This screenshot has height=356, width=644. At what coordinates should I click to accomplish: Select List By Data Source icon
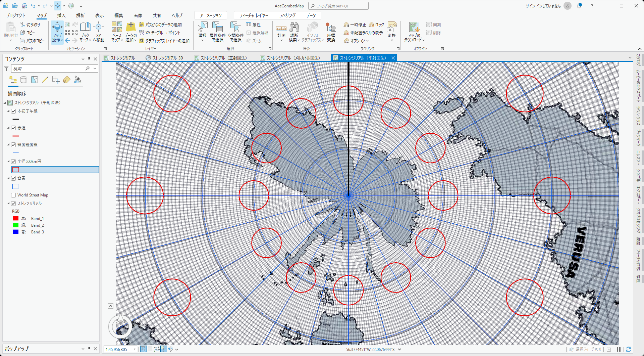pyautogui.click(x=23, y=80)
